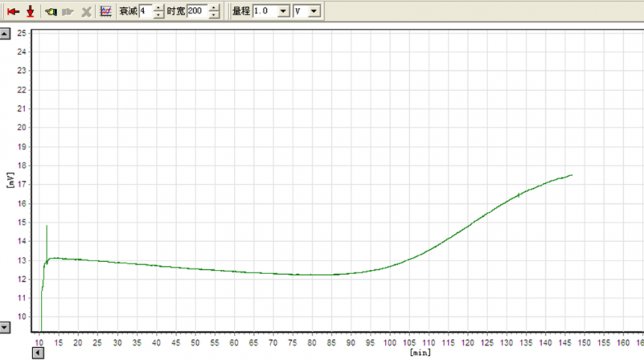Click the 10 tick on the mV axis

pos(21,317)
